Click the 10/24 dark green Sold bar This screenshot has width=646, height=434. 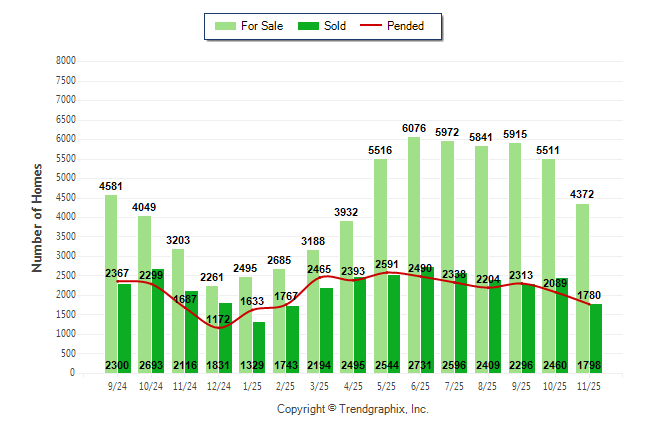pos(158,320)
